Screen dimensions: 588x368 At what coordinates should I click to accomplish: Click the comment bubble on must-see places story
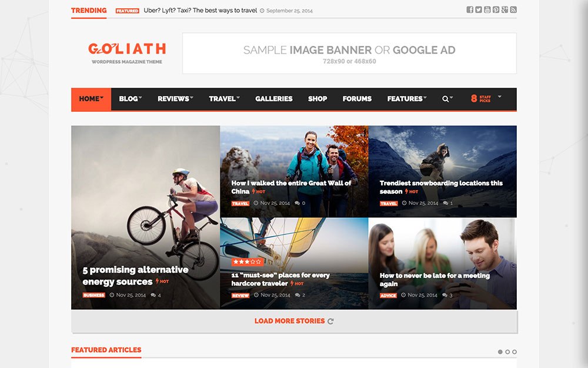(298, 295)
